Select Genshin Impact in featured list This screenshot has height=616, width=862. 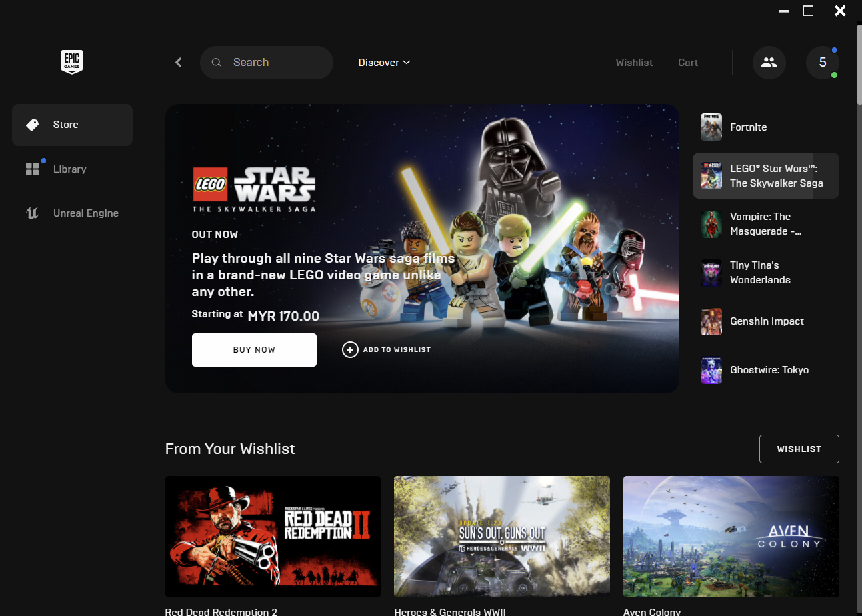point(766,321)
